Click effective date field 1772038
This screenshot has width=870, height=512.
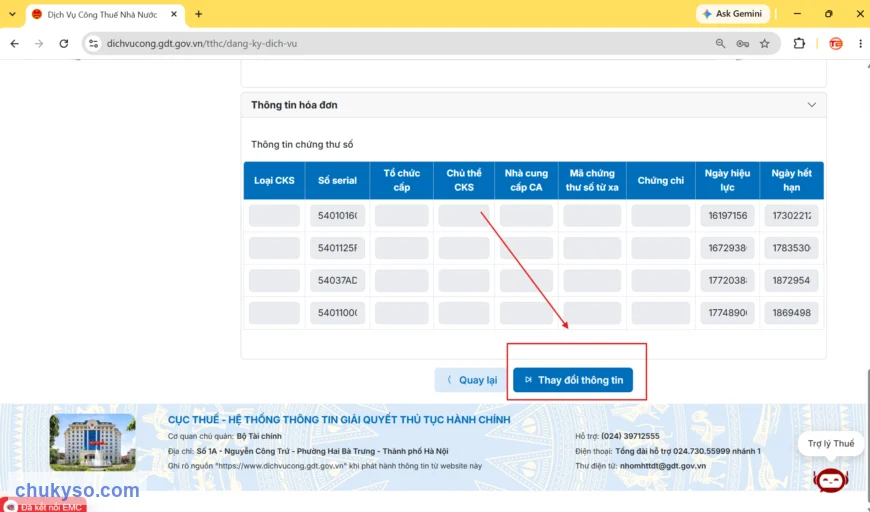click(727, 280)
